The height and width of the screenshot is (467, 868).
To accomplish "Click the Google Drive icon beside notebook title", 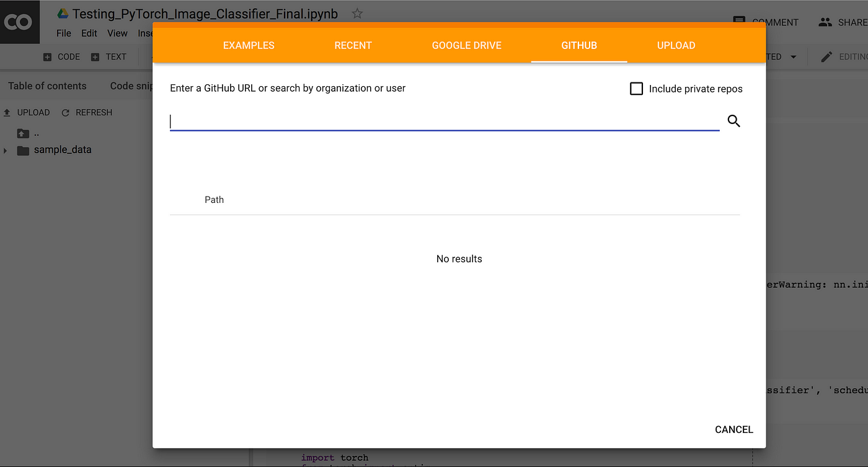I will pos(63,13).
